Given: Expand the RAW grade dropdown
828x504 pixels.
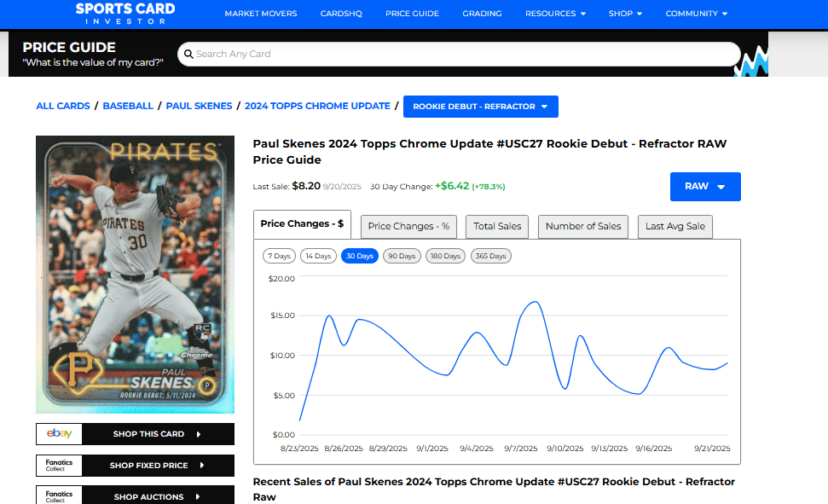Looking at the screenshot, I should click(704, 187).
